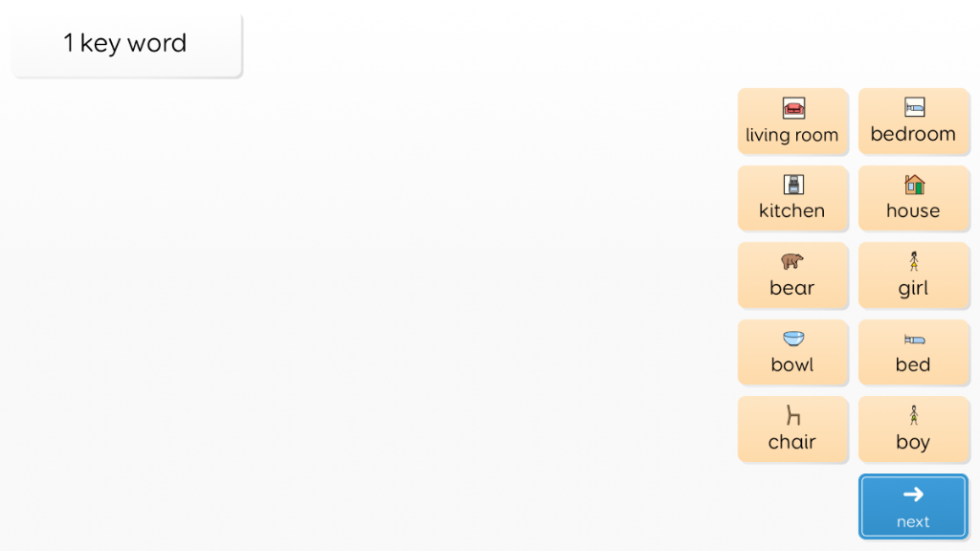This screenshot has height=551, width=980.
Task: Pick the "chair" word label
Action: 791,442
